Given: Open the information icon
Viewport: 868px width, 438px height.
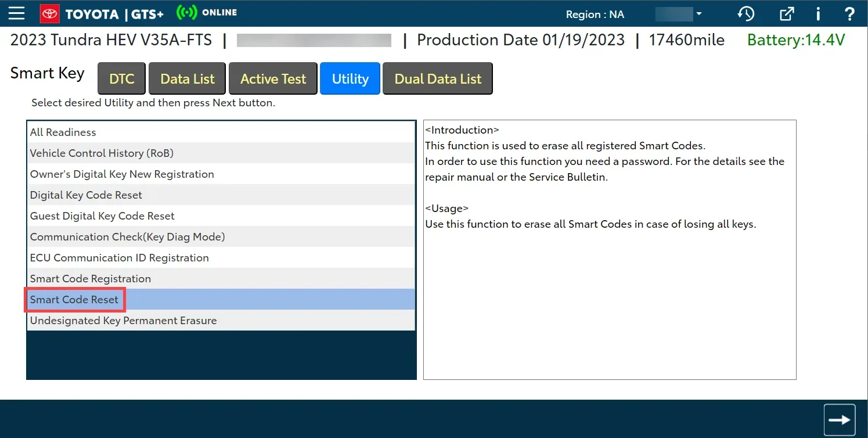Looking at the screenshot, I should [818, 13].
